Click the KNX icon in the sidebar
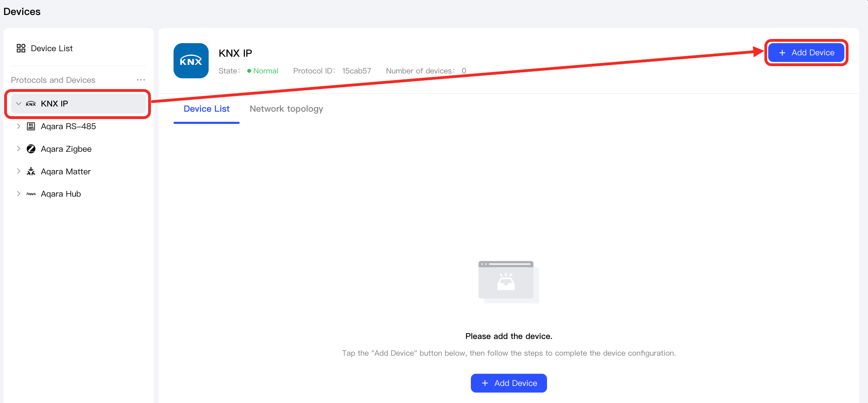 31,104
